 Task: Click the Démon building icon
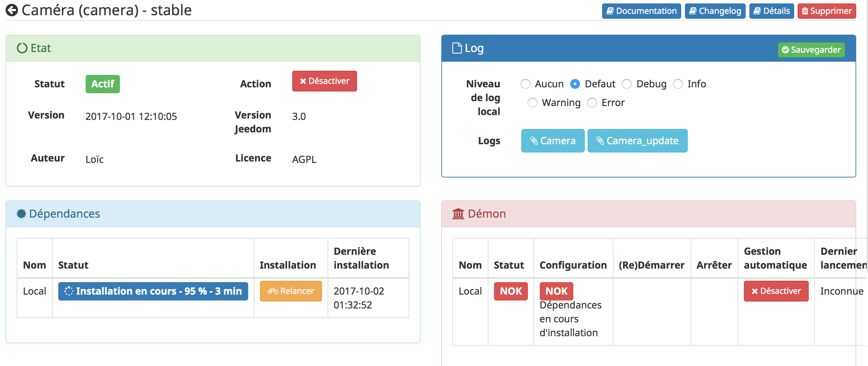pos(458,214)
